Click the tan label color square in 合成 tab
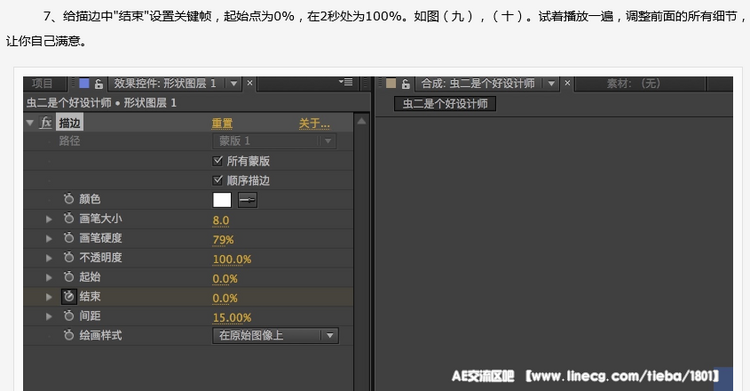This screenshot has width=750, height=391. [391, 83]
